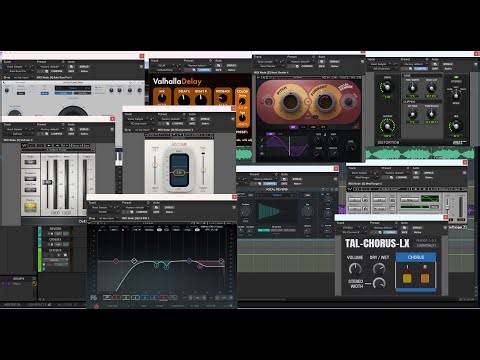The height and width of the screenshot is (360, 480).
Task: Open preset dropdown in RCompressor window
Action: [x=172, y=119]
